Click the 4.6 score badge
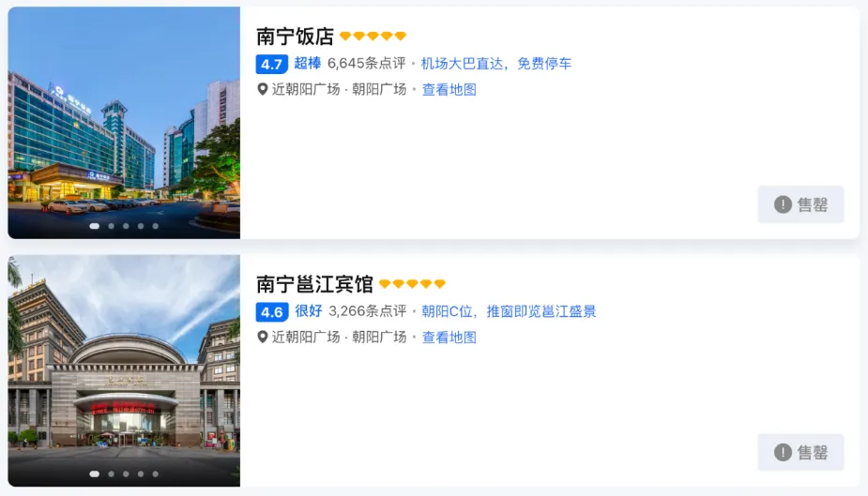Viewport: 868px width, 496px height. pos(272,312)
